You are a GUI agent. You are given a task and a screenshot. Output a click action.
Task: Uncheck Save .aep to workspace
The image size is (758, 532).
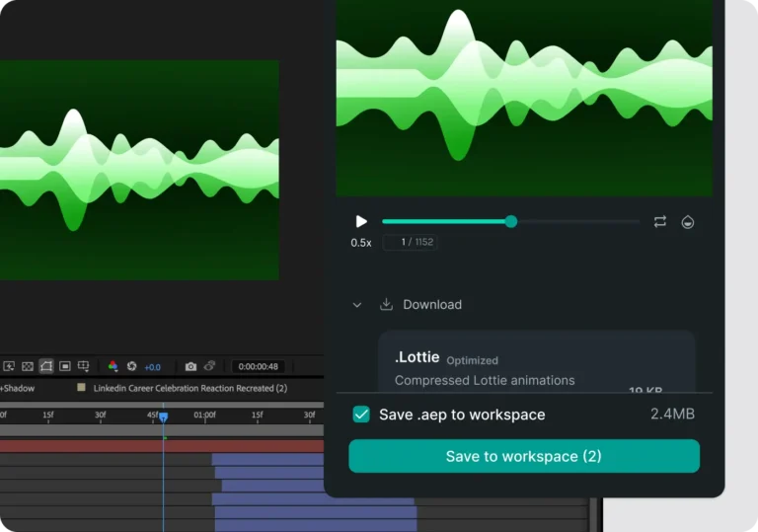coord(361,415)
